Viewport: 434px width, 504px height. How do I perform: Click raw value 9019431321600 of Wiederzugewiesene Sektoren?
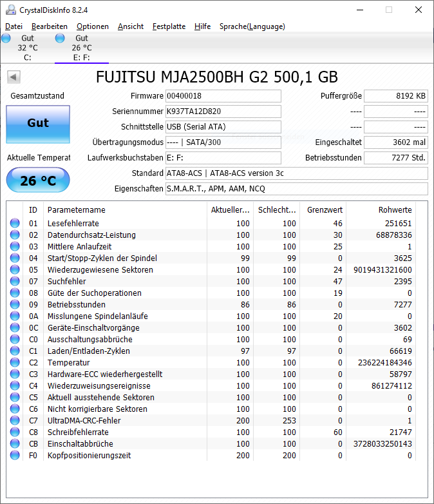click(x=382, y=269)
